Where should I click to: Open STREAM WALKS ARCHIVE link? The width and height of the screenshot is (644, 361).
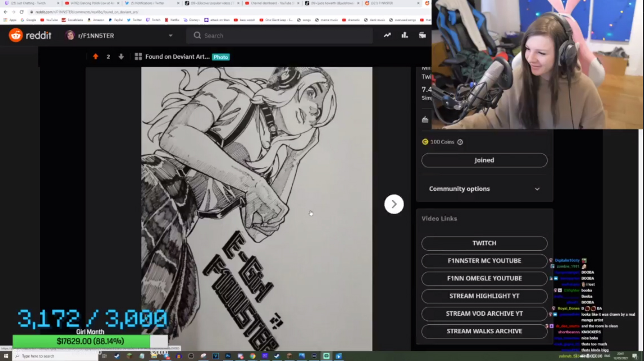(484, 332)
